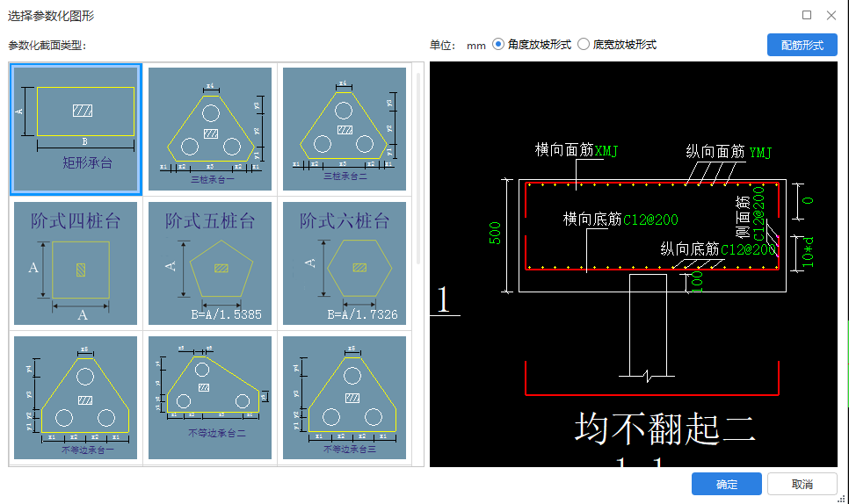The height and width of the screenshot is (504, 849).
Task: Click the section list vertical scrollbar
Action: pyautogui.click(x=418, y=168)
